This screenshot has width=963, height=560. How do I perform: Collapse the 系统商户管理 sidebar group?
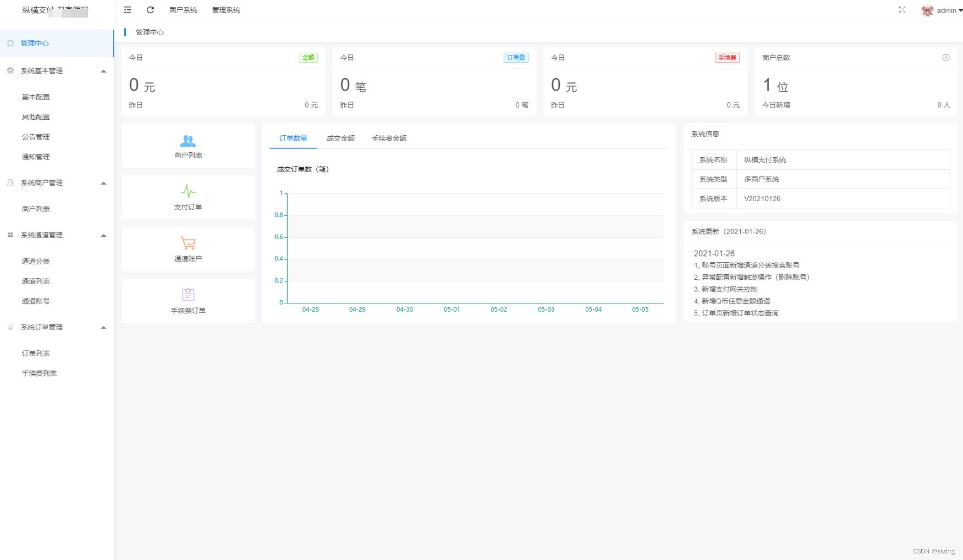point(103,183)
